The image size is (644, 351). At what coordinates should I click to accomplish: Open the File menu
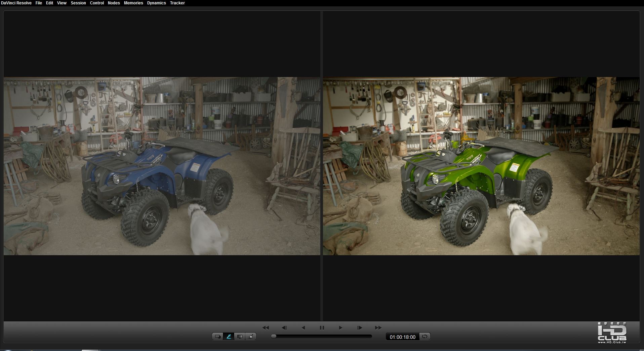[39, 3]
